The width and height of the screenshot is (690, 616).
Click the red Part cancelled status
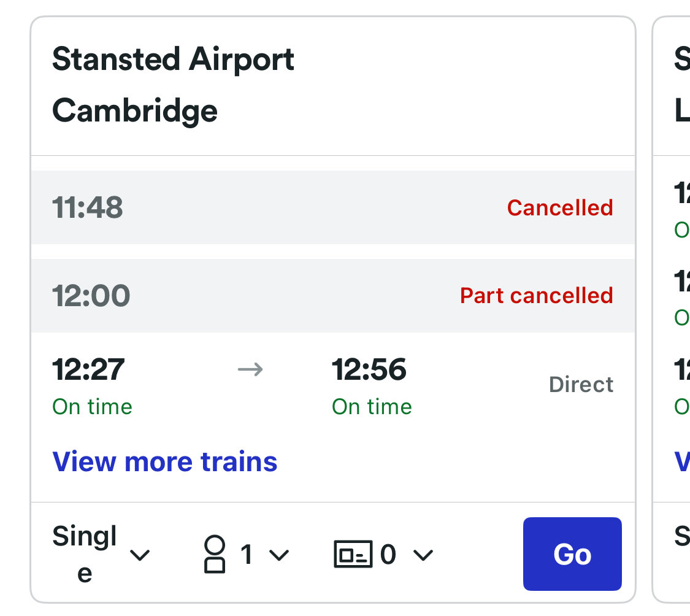click(536, 296)
